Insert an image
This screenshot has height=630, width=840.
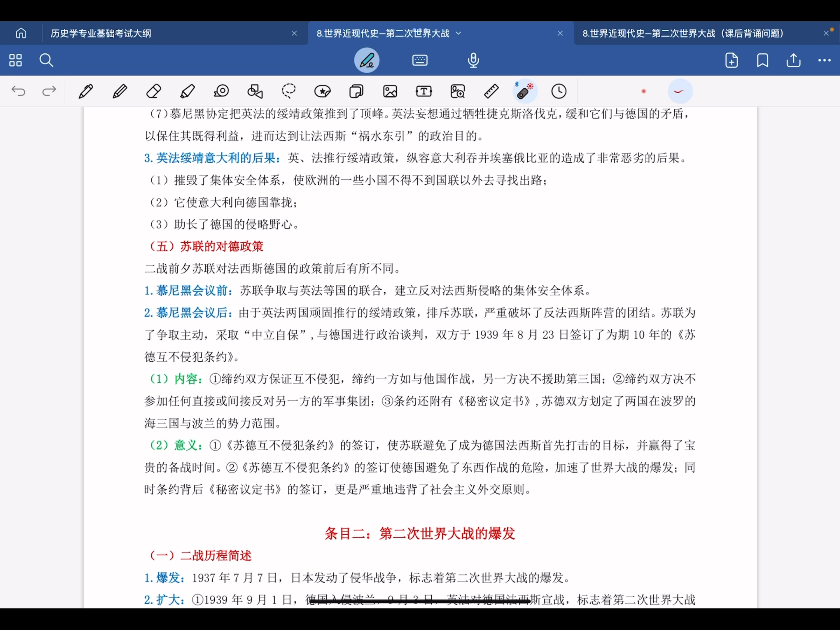click(390, 91)
